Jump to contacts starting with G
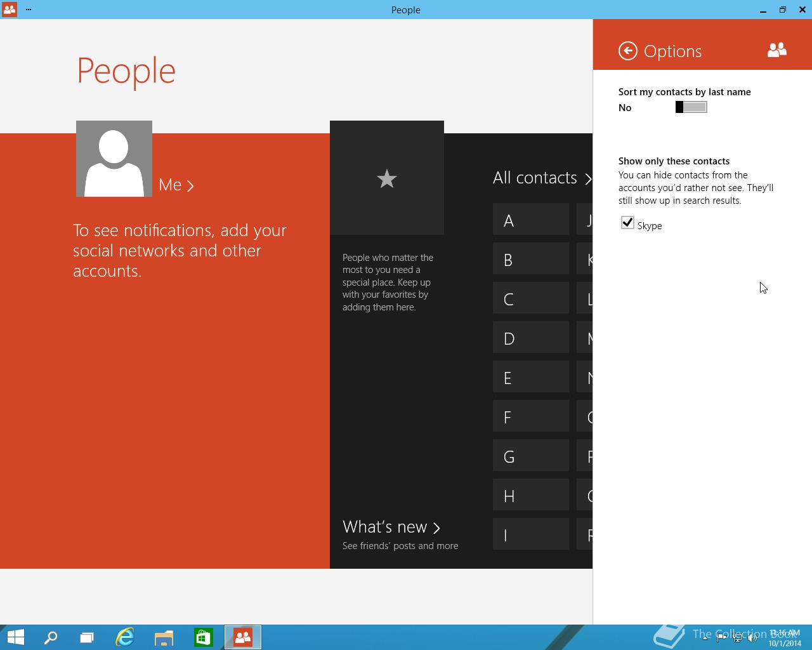812x650 pixels. click(531, 456)
